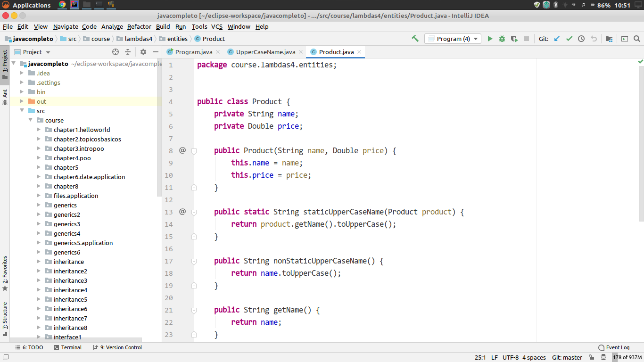Viewport: 644px width, 362px height.
Task: Open Project panel settings gear
Action: click(143, 52)
